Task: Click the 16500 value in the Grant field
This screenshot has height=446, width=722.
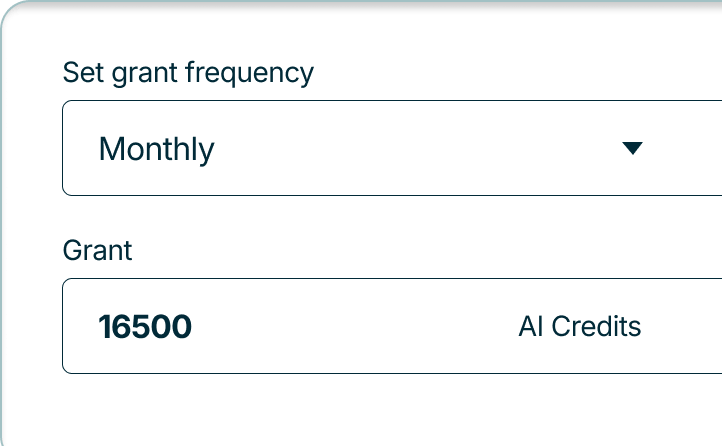Action: (145, 327)
